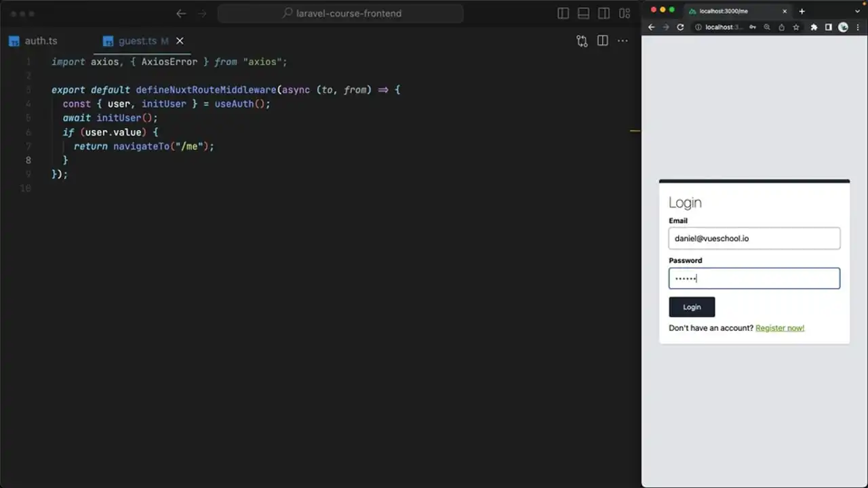Open the saved passwords key icon
868x488 pixels.
pyautogui.click(x=753, y=27)
